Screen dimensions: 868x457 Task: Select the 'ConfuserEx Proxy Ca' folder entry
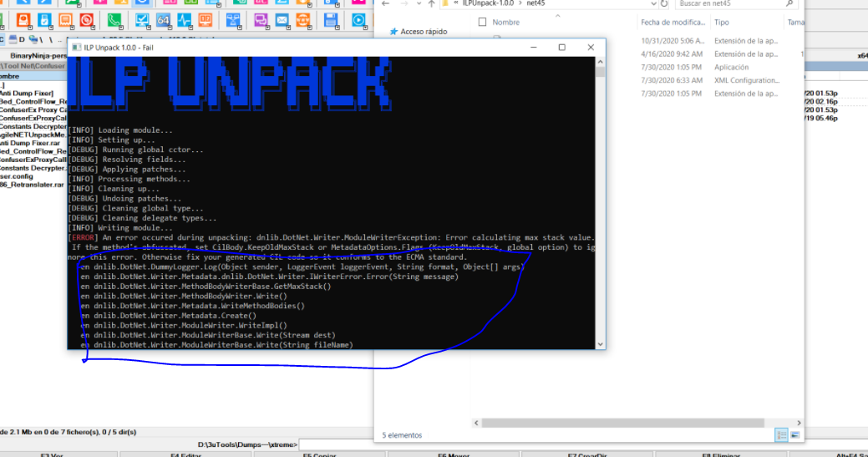(x=33, y=110)
